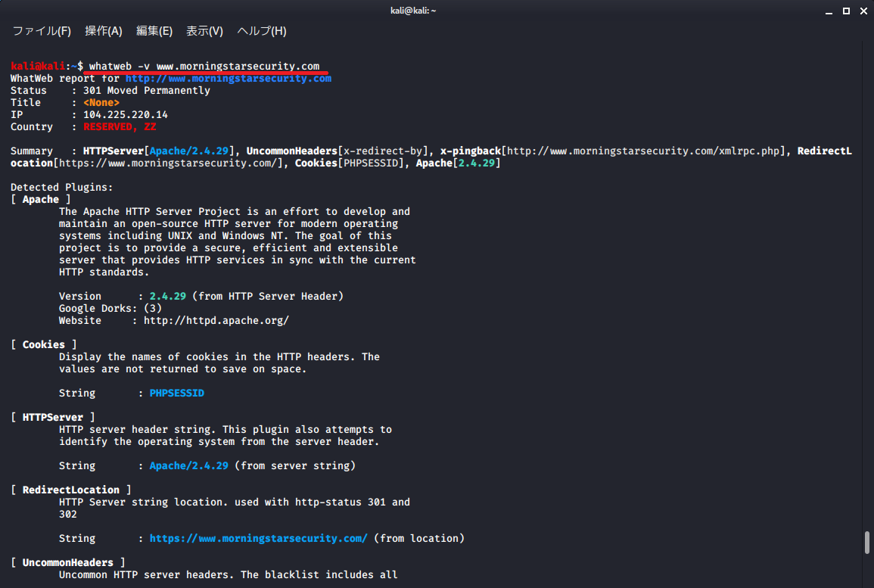Close the kali terminal window

click(863, 11)
